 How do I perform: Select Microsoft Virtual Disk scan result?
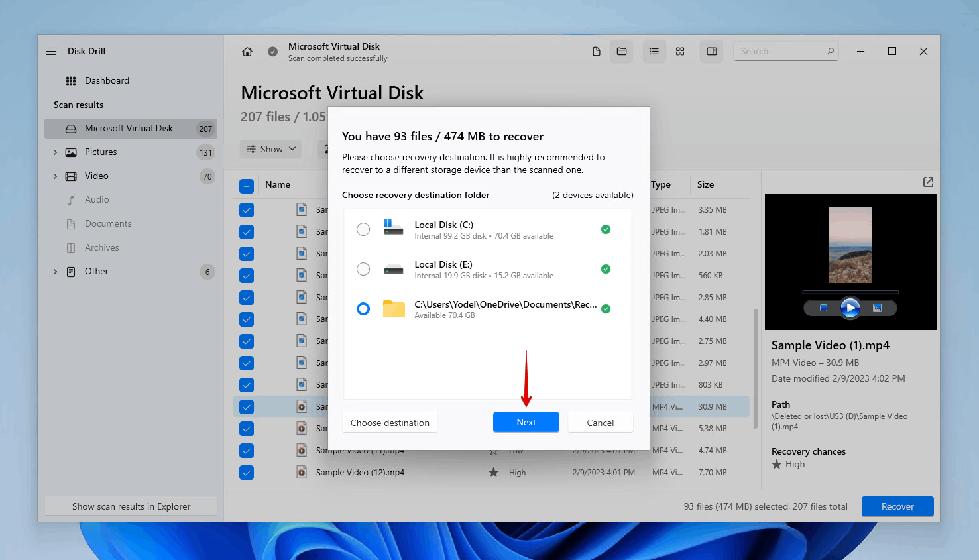tap(131, 129)
